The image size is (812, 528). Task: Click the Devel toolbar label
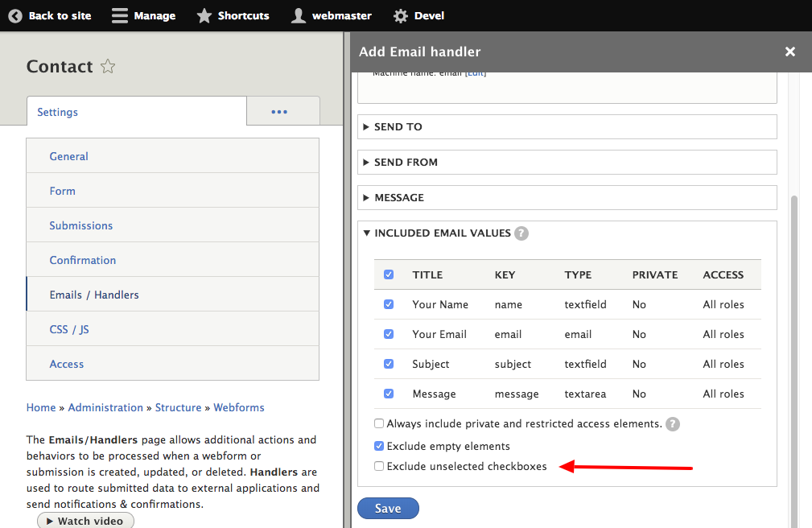[x=429, y=16]
